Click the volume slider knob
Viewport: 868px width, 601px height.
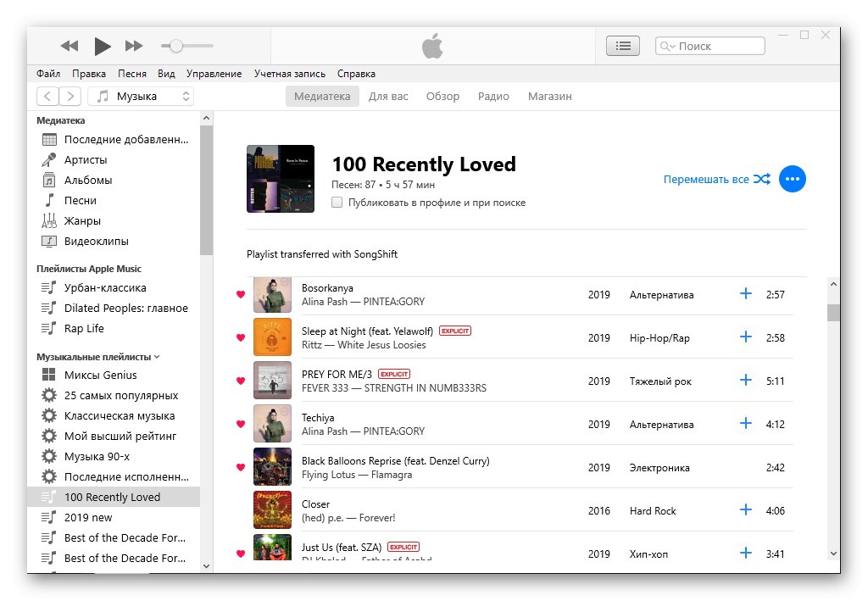[176, 46]
